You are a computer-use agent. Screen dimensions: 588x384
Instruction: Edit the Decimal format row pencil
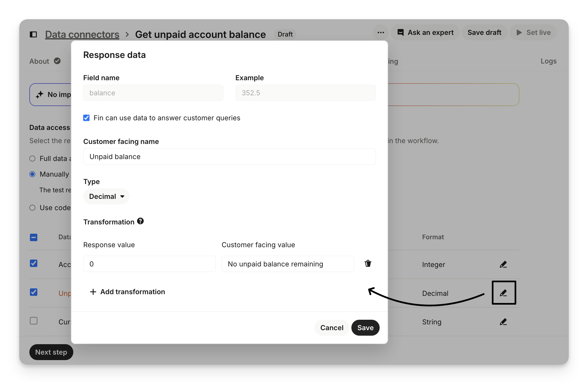coord(503,293)
